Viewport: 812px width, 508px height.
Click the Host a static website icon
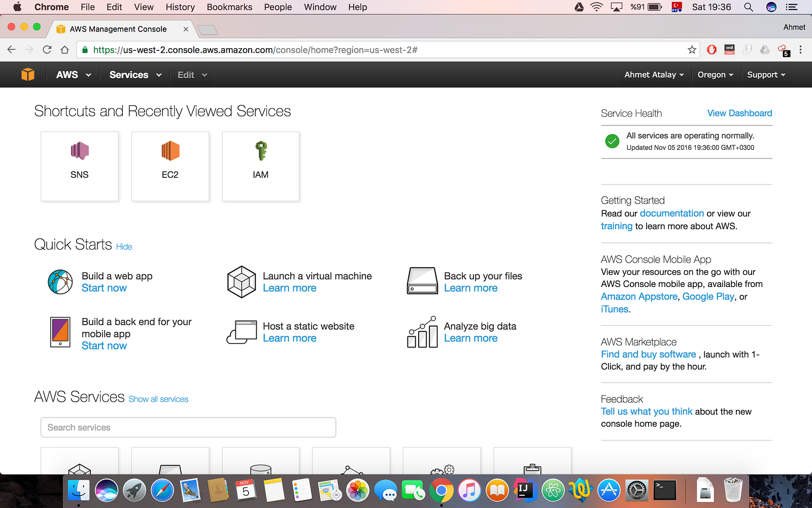click(x=242, y=332)
